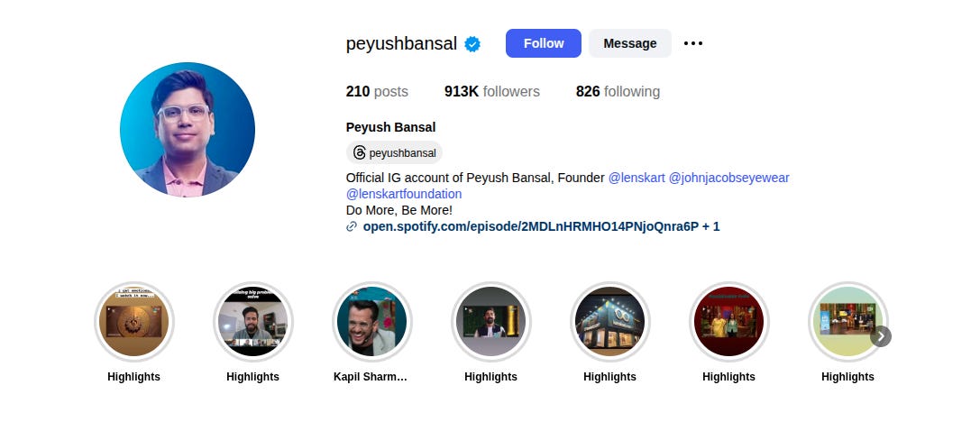
Task: Open the Threads profile badge peyushbansal
Action: 394,152
